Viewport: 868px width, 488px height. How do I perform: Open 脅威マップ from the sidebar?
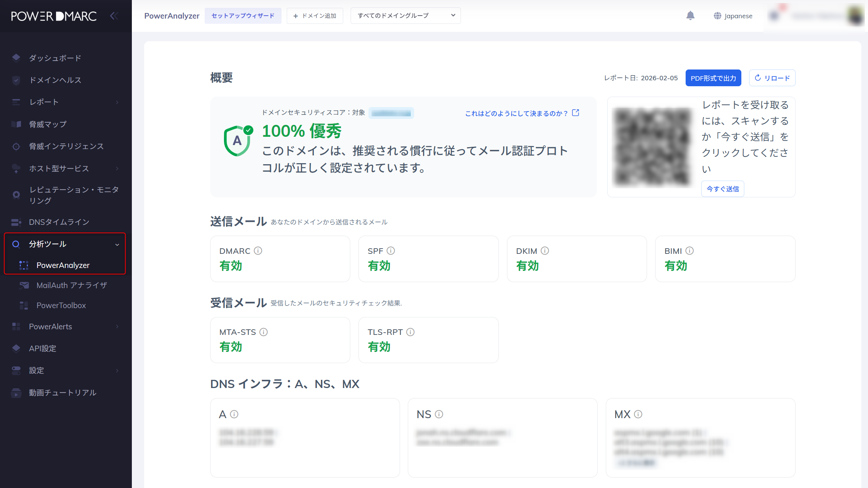tap(48, 124)
